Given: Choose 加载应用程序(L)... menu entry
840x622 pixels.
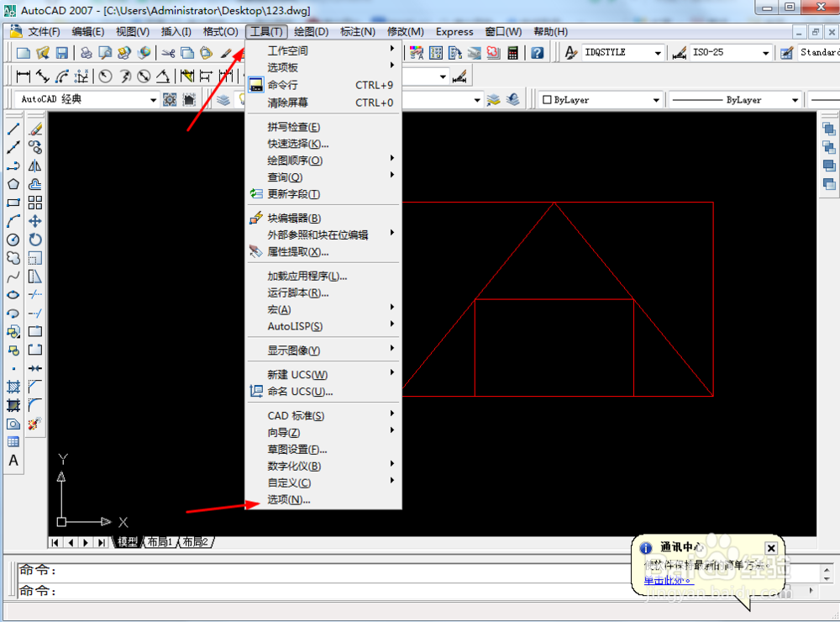Looking at the screenshot, I should click(323, 277).
